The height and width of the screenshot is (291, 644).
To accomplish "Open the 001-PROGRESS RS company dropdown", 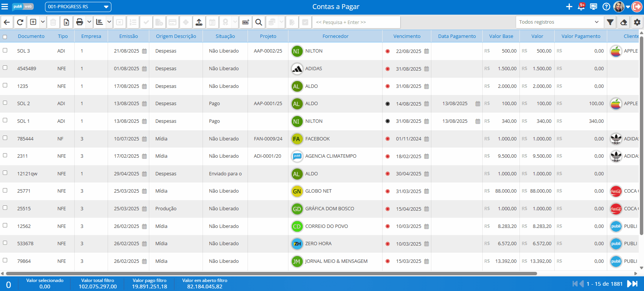I will tap(78, 7).
